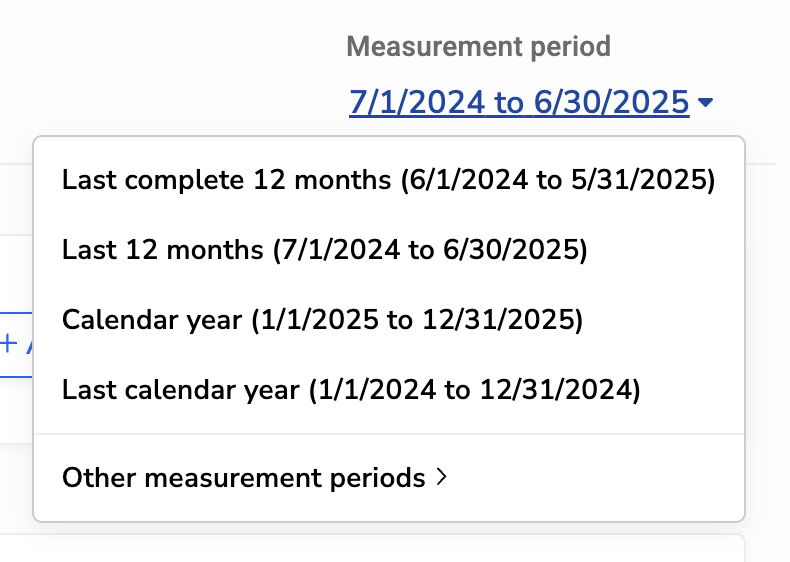The height and width of the screenshot is (562, 790).
Task: Choose the "Last calendar year" menu entry
Action: coord(350,389)
